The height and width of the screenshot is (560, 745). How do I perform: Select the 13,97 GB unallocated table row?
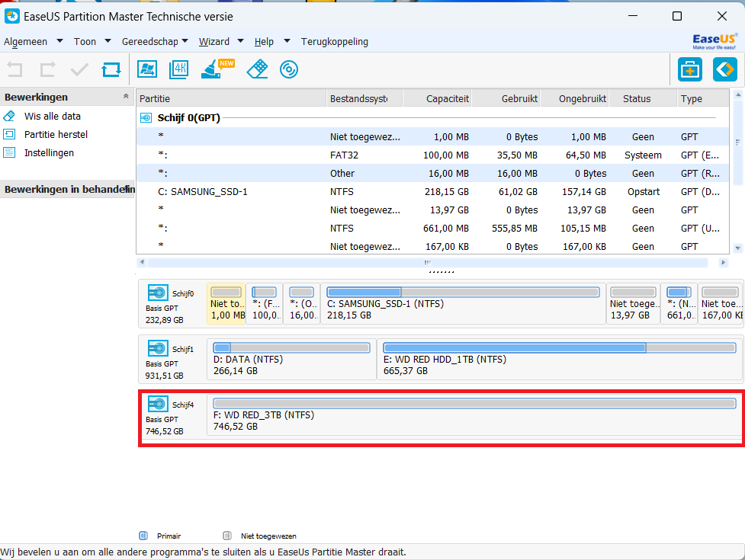coord(432,210)
